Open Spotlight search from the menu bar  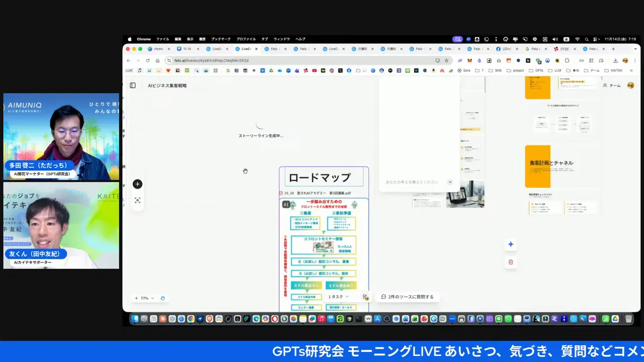click(586, 39)
